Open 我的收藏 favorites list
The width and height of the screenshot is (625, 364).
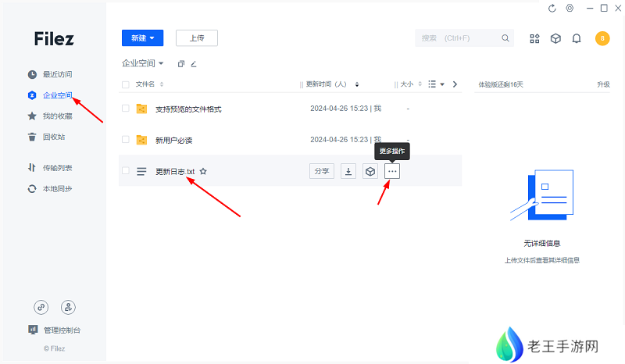point(57,116)
